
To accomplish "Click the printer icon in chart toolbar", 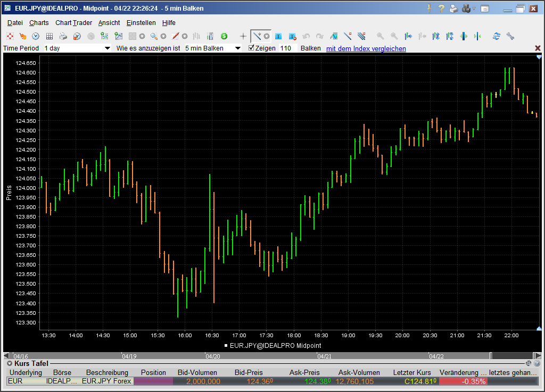I will 63,36.
